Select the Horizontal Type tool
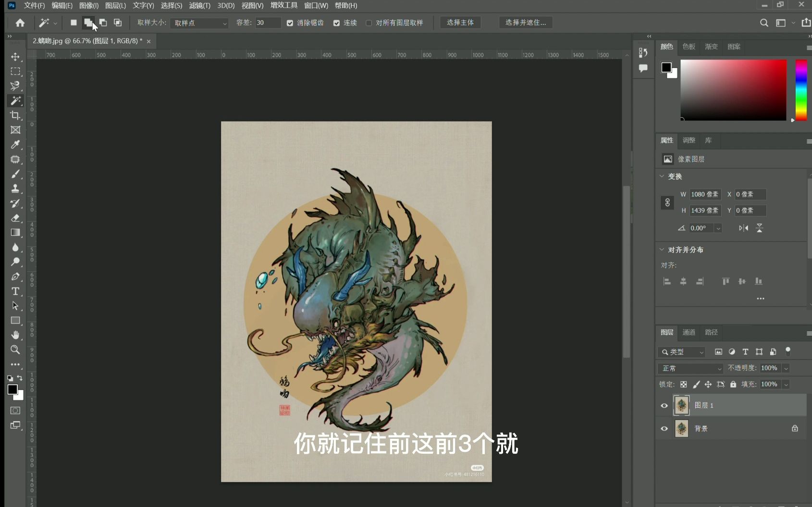 click(x=15, y=291)
